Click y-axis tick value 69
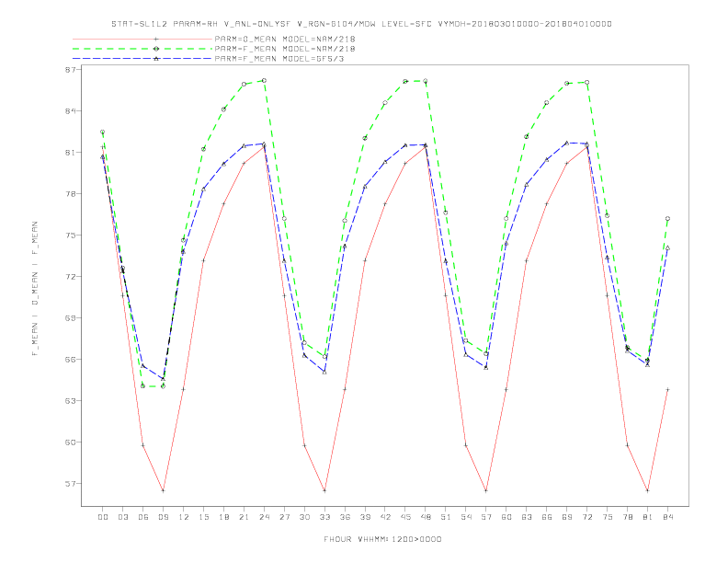This screenshot has height=563, width=728. tap(72, 317)
